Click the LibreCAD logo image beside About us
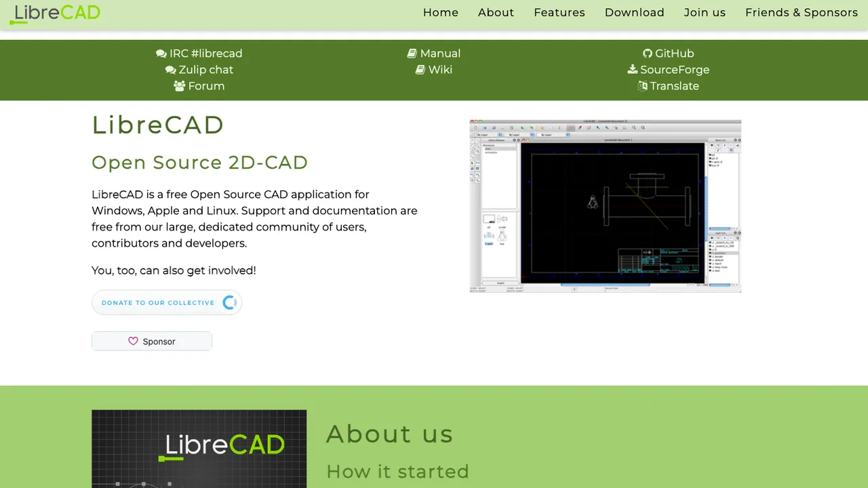 pyautogui.click(x=199, y=449)
